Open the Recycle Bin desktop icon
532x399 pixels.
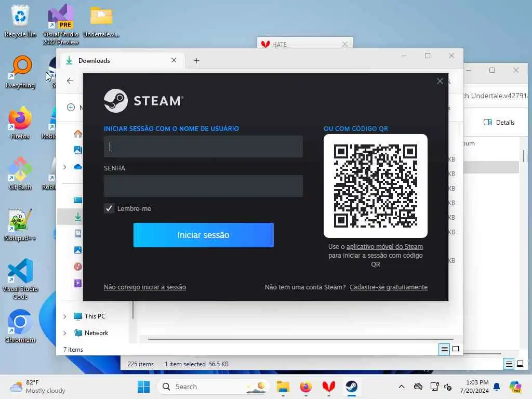20,21
